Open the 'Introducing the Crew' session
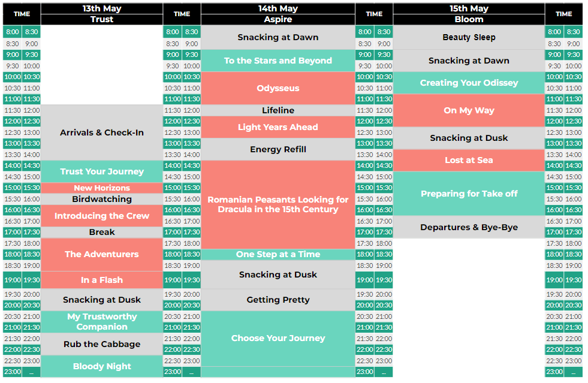The image size is (588, 383). (102, 216)
